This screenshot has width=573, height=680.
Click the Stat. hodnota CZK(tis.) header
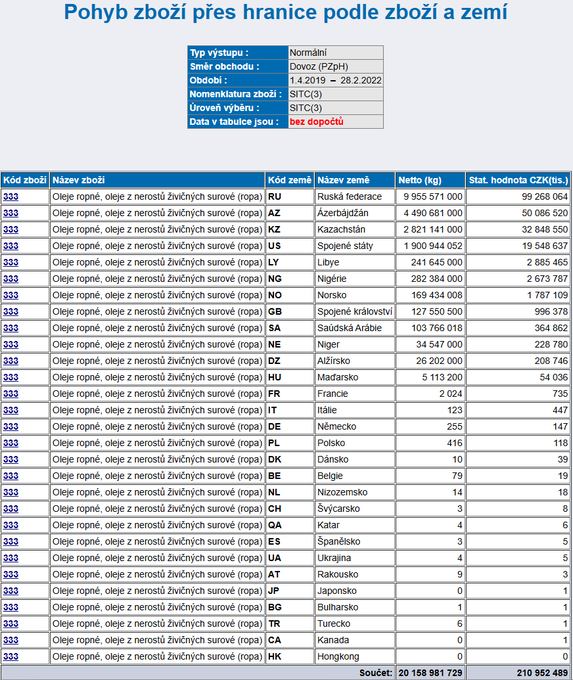click(x=518, y=180)
